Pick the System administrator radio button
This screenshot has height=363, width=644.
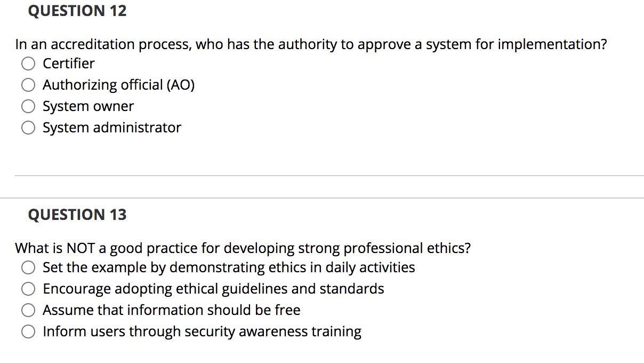tap(28, 128)
